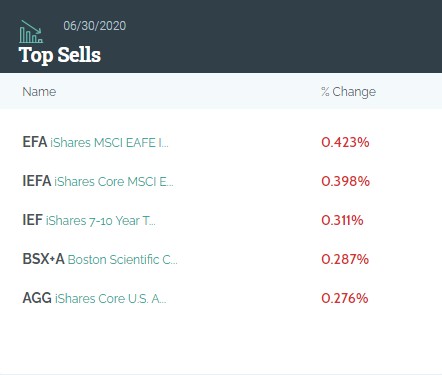Click the IEF ticker symbol
Image resolution: width=442 pixels, height=375 pixels.
click(x=32, y=220)
